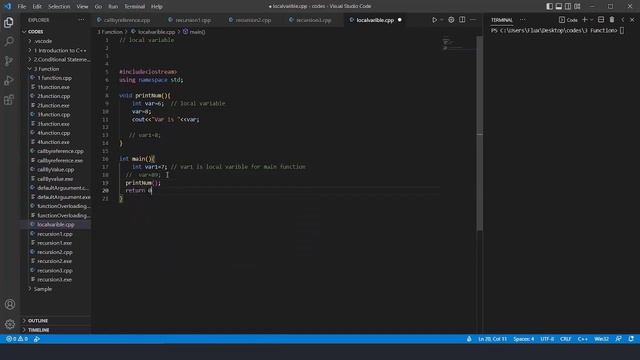This screenshot has width=640, height=360.
Task: Open the Run and Debug view
Action: [9, 80]
